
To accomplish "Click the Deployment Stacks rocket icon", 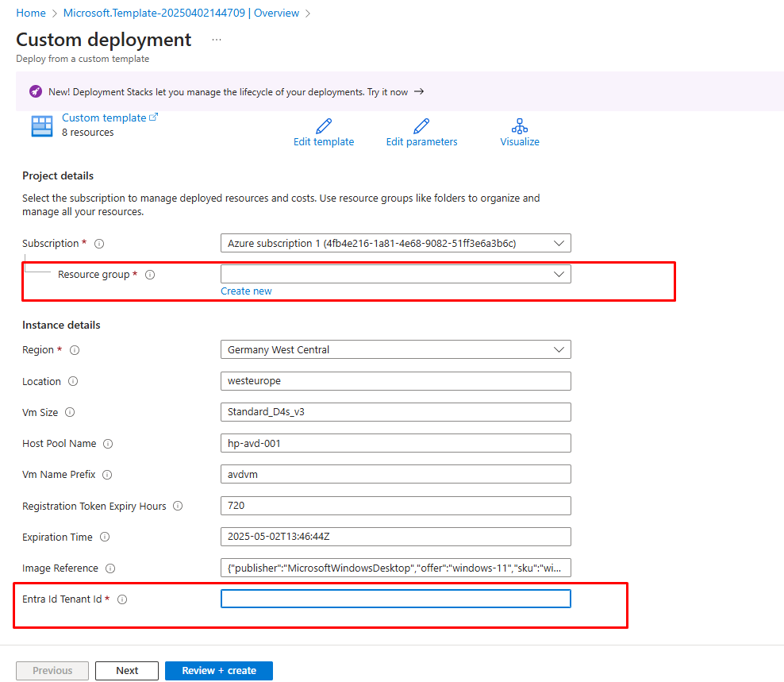I will coord(36,91).
